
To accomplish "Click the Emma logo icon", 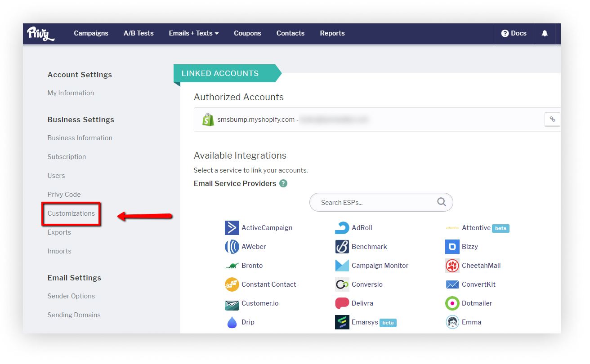I will point(452,322).
